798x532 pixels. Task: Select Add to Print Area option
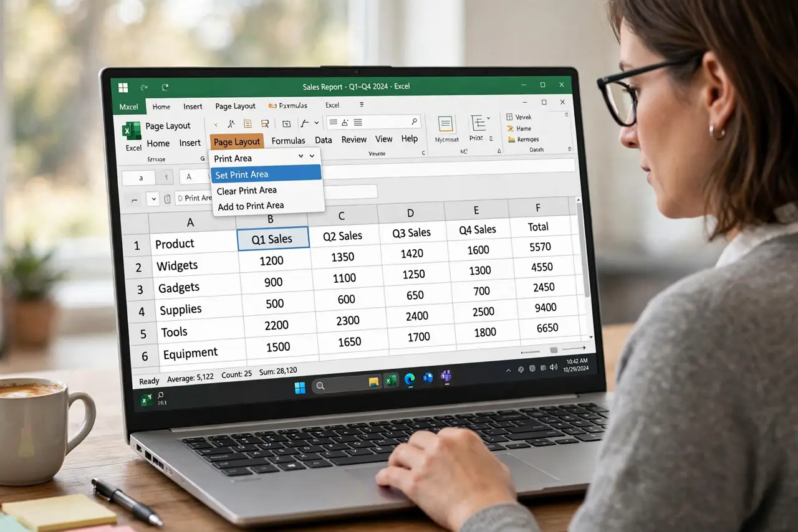pos(251,206)
